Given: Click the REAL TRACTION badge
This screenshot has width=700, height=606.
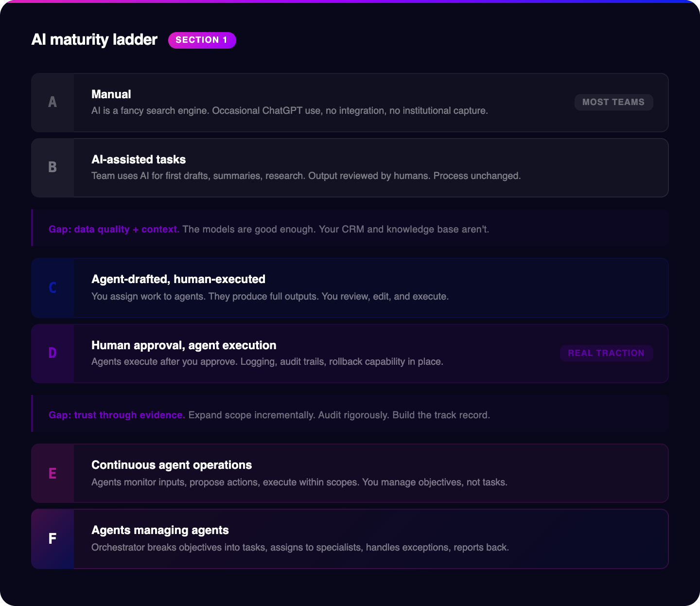Looking at the screenshot, I should [606, 353].
